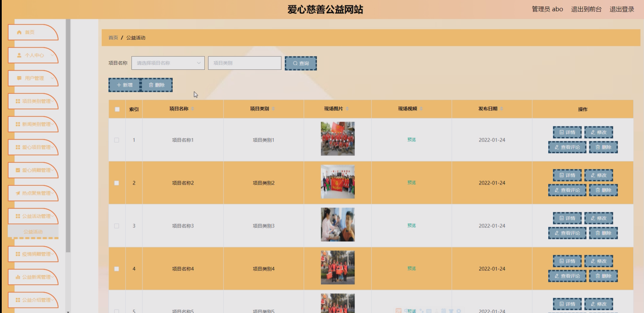Open 个人中心 with the person icon
The height and width of the screenshot is (313, 644).
pyautogui.click(x=33, y=55)
